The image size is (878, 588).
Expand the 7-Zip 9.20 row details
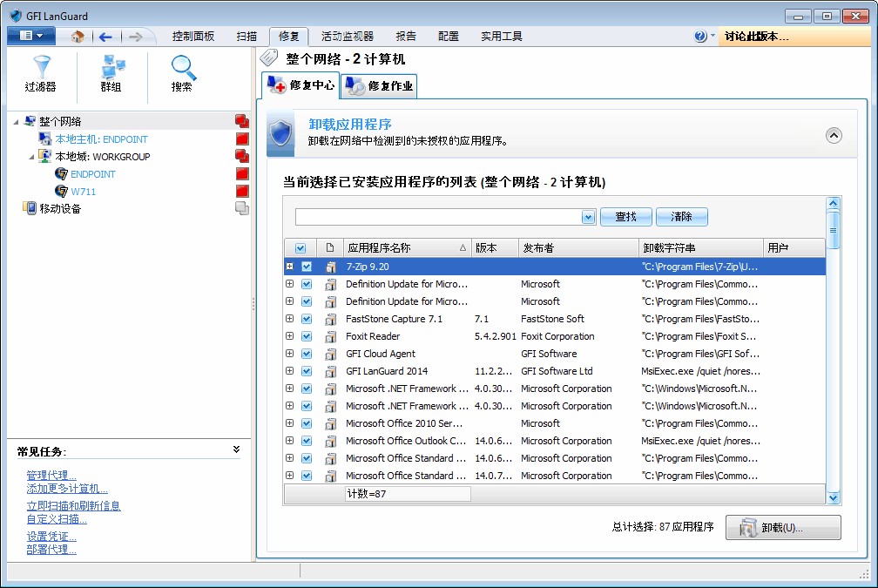click(289, 267)
